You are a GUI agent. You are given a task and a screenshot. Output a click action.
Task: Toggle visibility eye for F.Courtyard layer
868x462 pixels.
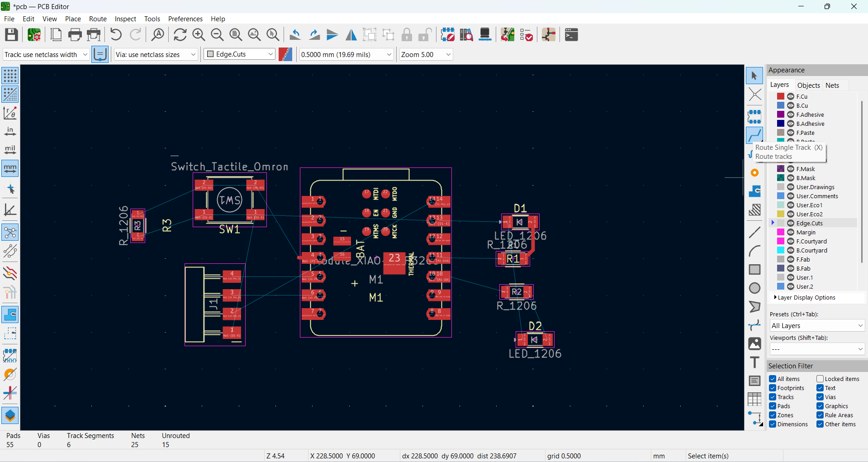tap(791, 241)
